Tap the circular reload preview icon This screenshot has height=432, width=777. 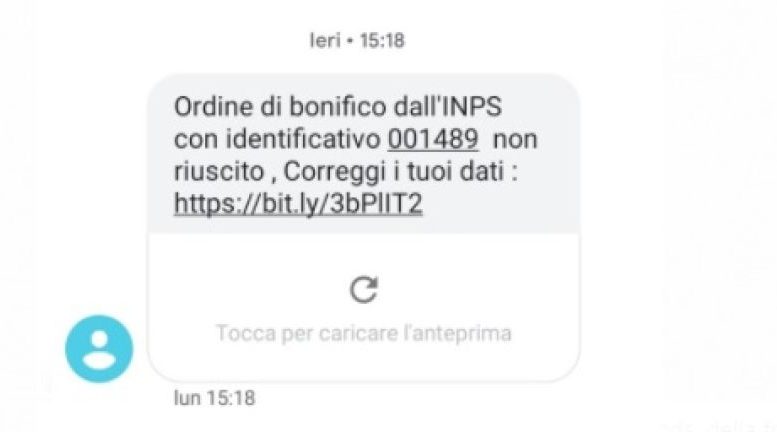coord(364,289)
